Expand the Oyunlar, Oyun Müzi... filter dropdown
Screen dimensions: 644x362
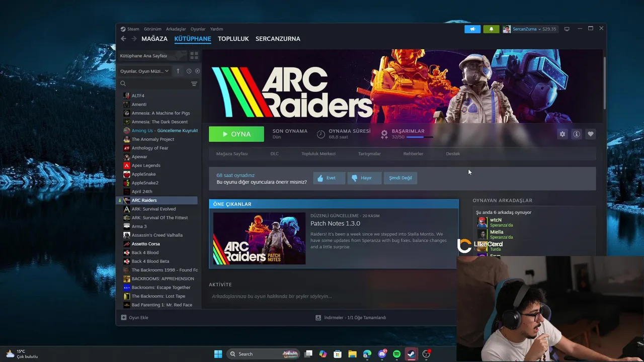144,71
